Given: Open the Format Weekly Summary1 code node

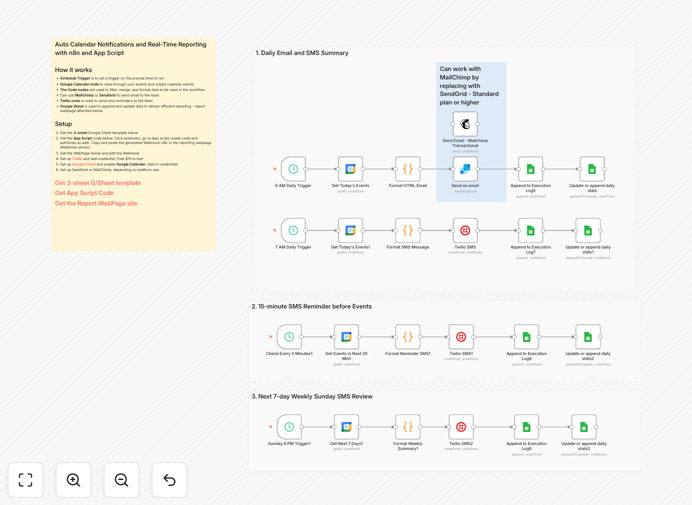Looking at the screenshot, I should click(x=408, y=427).
